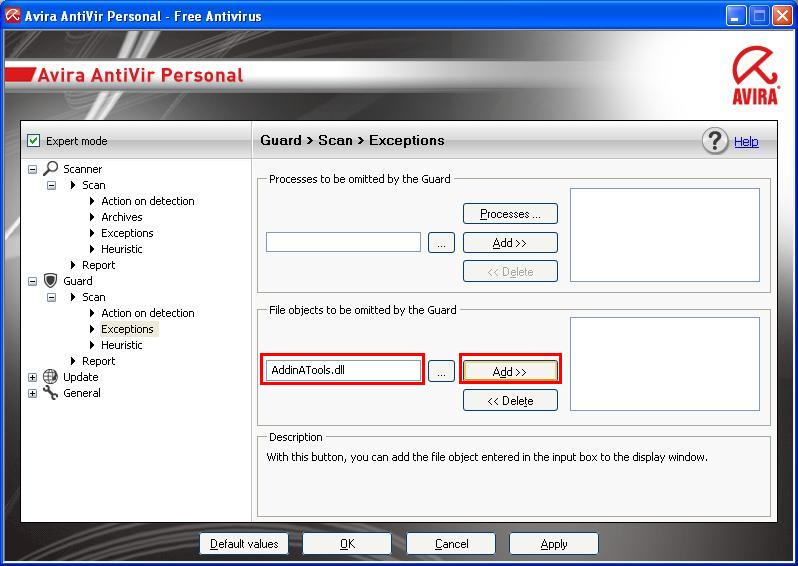Viewport: 798px width, 566px height.
Task: Click the disabled << Delete processes button
Action: pyautogui.click(x=510, y=271)
